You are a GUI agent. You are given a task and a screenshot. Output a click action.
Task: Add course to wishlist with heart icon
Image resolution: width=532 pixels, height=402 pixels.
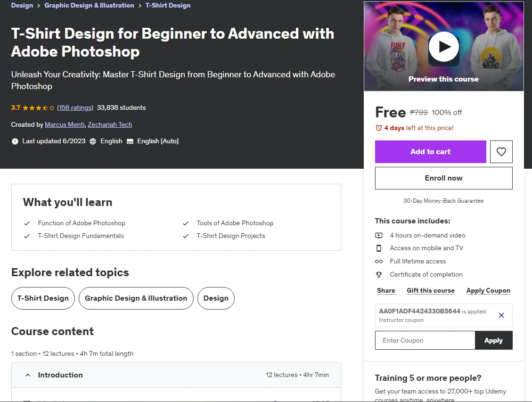[501, 152]
